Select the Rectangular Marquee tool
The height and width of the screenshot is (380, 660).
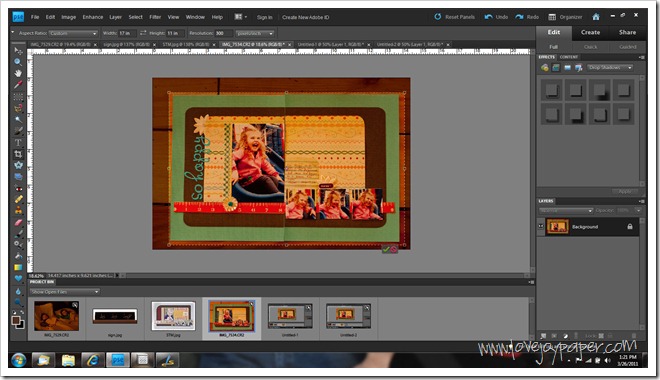(18, 96)
